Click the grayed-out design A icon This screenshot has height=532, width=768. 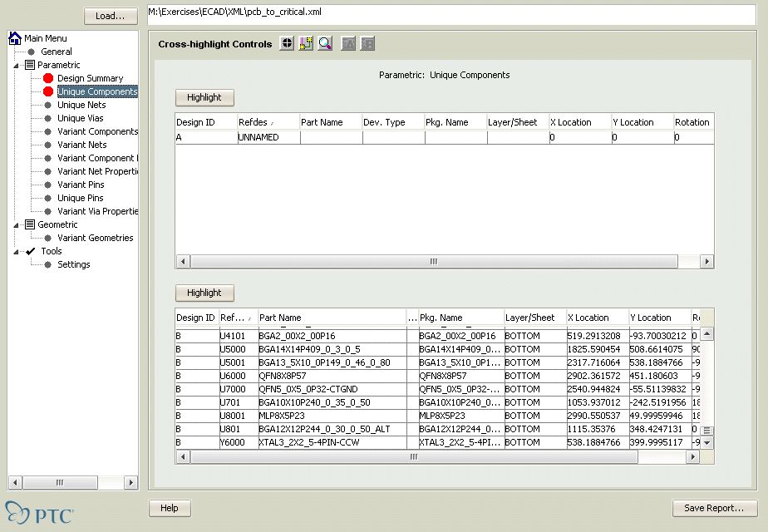(x=348, y=43)
